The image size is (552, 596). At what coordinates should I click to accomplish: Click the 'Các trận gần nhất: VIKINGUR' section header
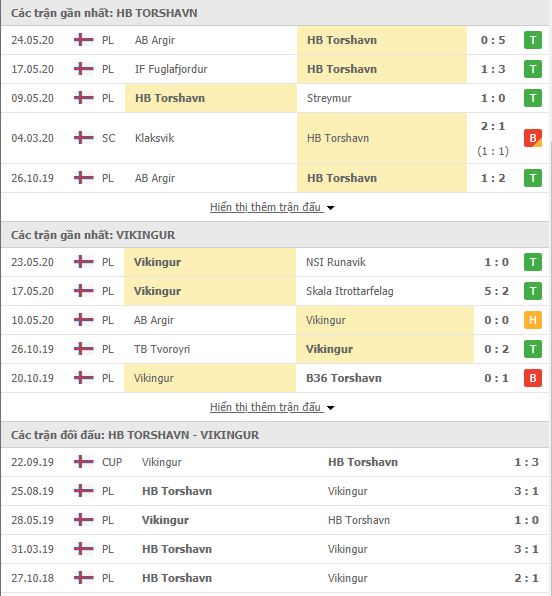point(93,235)
